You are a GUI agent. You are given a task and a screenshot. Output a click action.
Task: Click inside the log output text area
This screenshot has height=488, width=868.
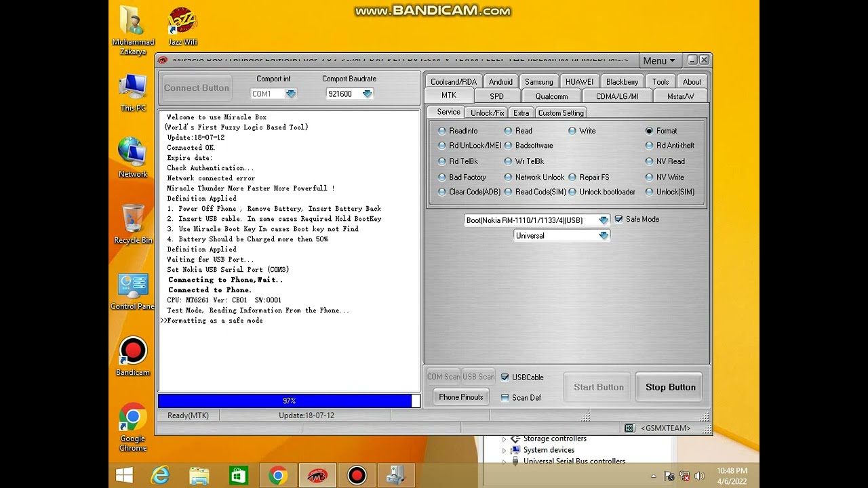click(x=289, y=251)
